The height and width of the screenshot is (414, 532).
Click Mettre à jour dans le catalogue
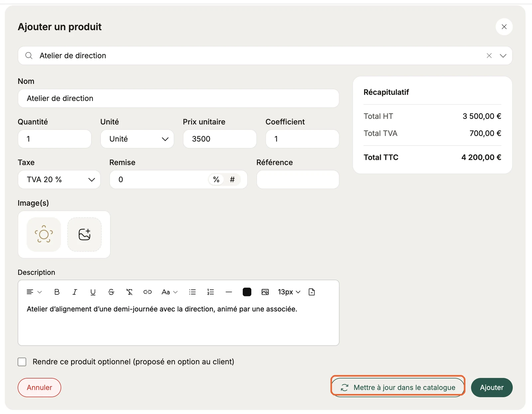coord(398,387)
